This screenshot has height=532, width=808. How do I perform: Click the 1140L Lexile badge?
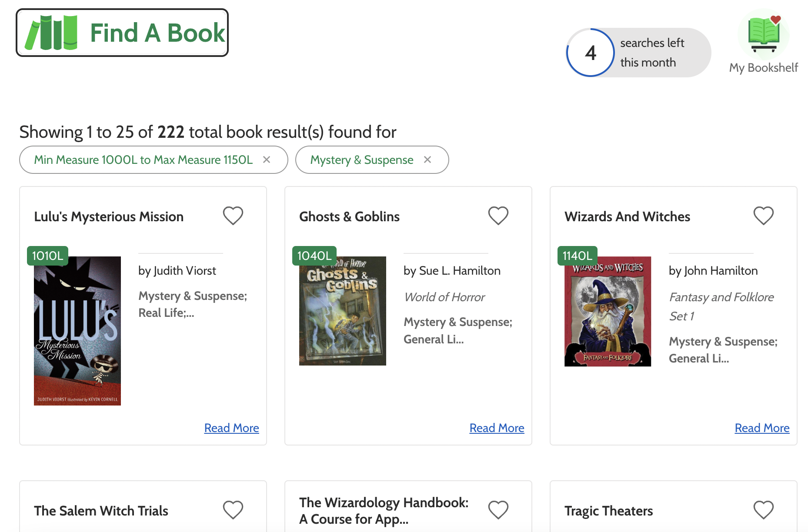pyautogui.click(x=578, y=256)
